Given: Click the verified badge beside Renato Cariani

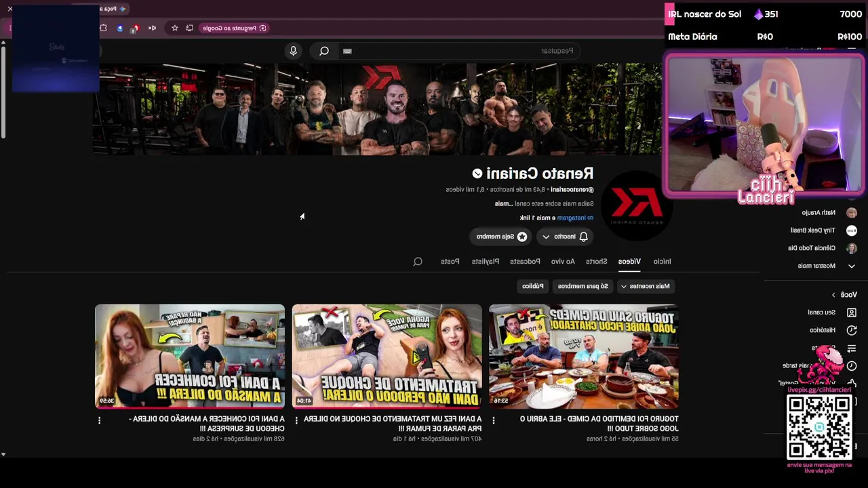Looking at the screenshot, I should coord(477,174).
